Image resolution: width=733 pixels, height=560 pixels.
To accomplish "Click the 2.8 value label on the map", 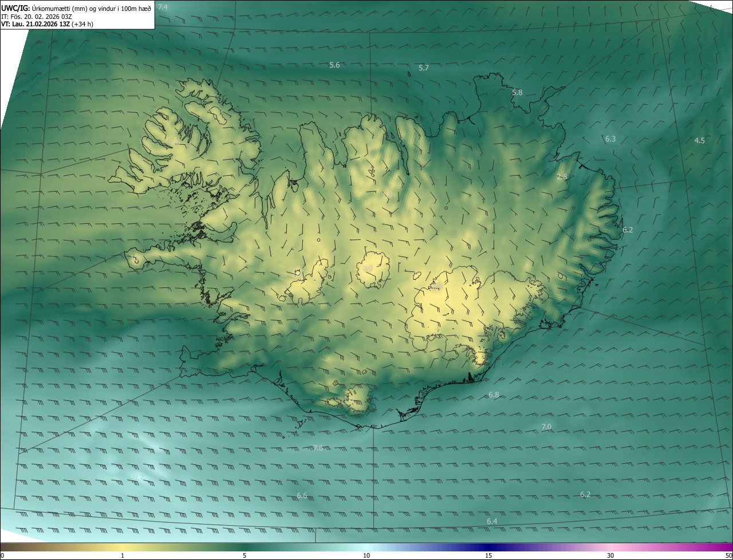I will pyautogui.click(x=562, y=177).
